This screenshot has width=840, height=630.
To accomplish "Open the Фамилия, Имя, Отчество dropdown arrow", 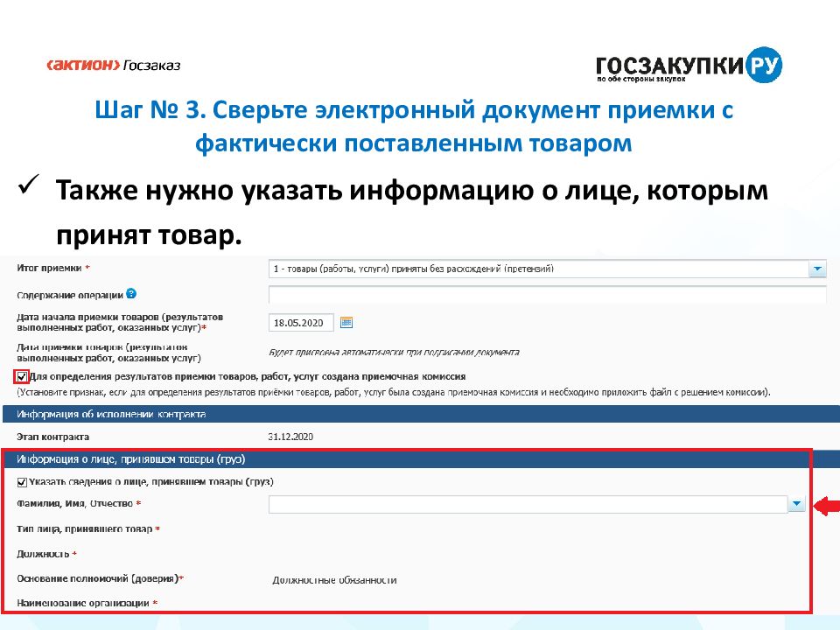I will pyautogui.click(x=796, y=504).
